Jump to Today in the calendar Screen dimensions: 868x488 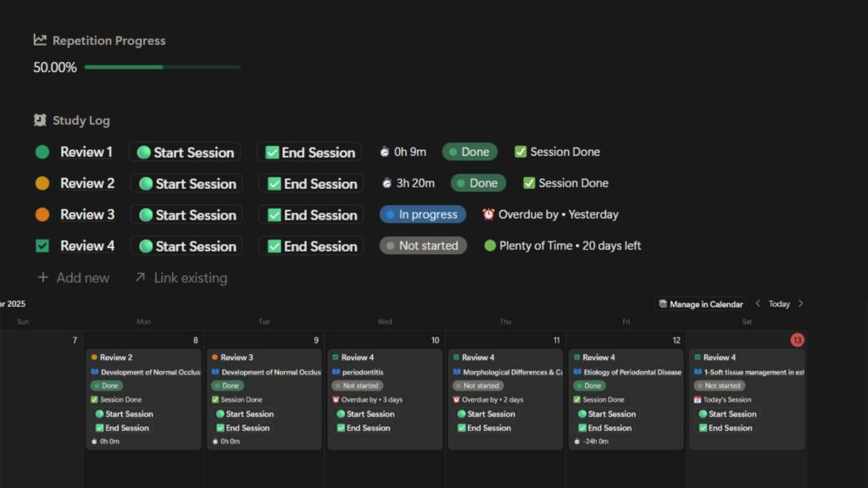[x=779, y=304]
